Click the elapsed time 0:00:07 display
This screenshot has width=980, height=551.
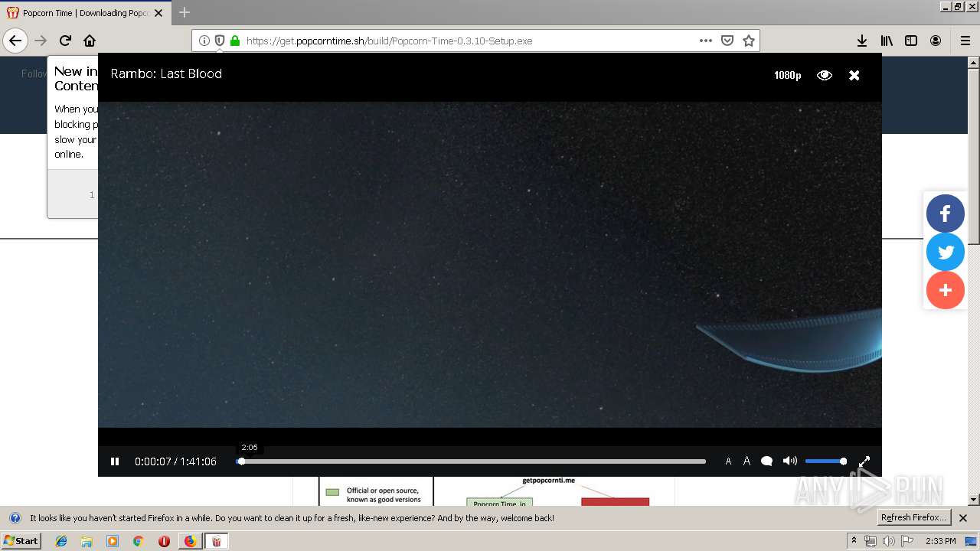pos(153,461)
